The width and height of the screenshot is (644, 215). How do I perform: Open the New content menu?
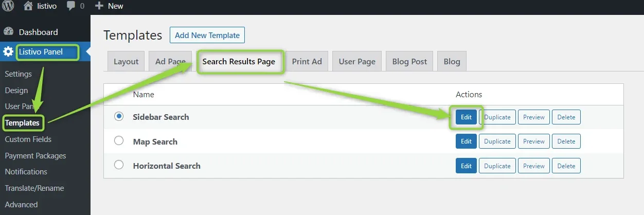pos(115,6)
